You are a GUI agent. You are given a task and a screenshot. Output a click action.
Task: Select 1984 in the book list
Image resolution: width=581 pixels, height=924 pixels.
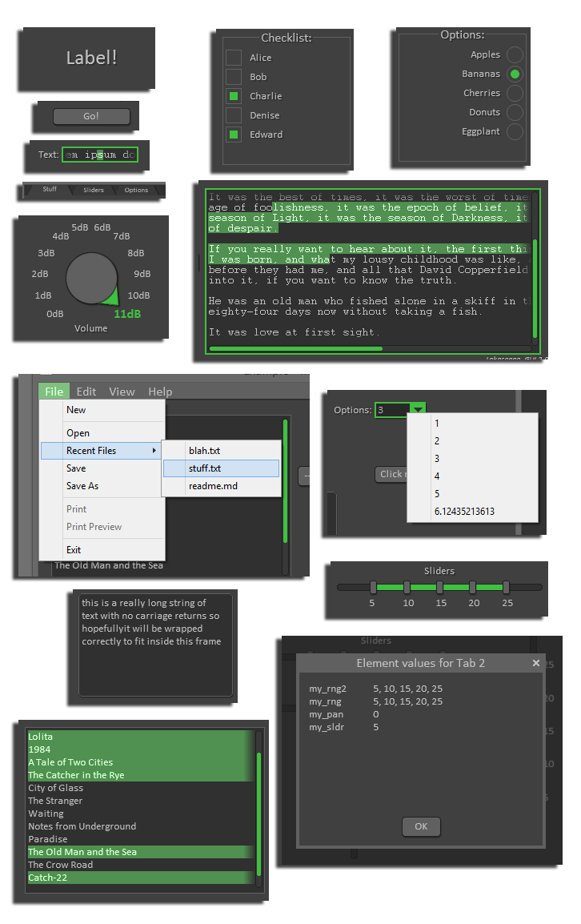click(141, 749)
